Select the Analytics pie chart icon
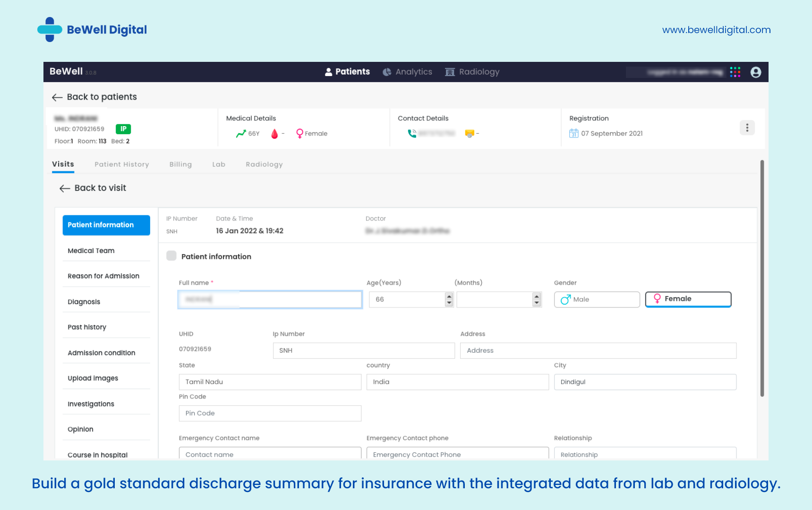 386,71
